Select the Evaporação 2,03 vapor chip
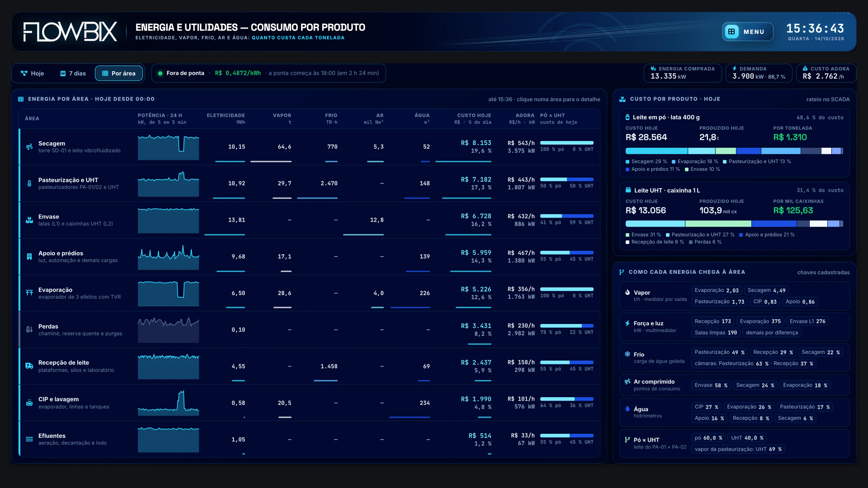Image resolution: width=868 pixels, height=488 pixels. coord(716,290)
